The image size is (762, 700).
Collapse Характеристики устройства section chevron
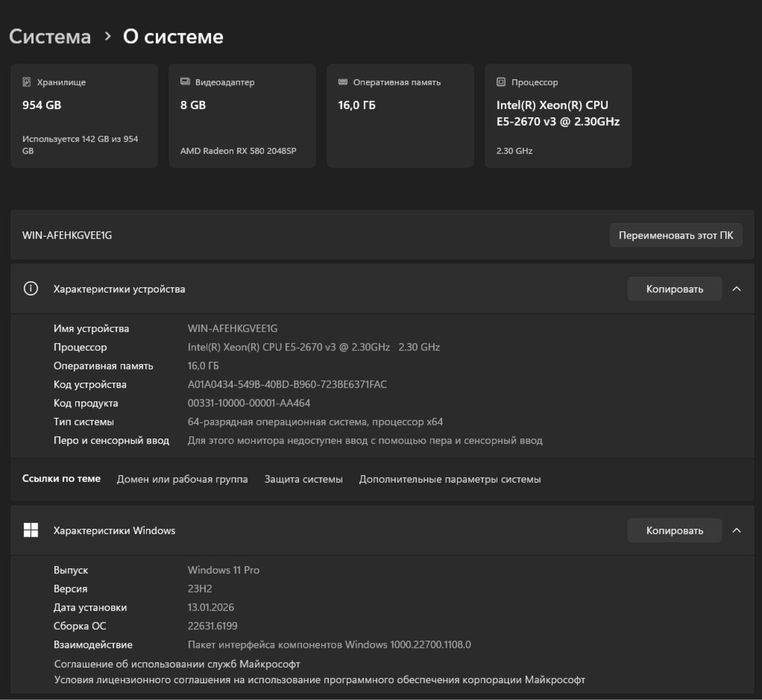click(737, 289)
